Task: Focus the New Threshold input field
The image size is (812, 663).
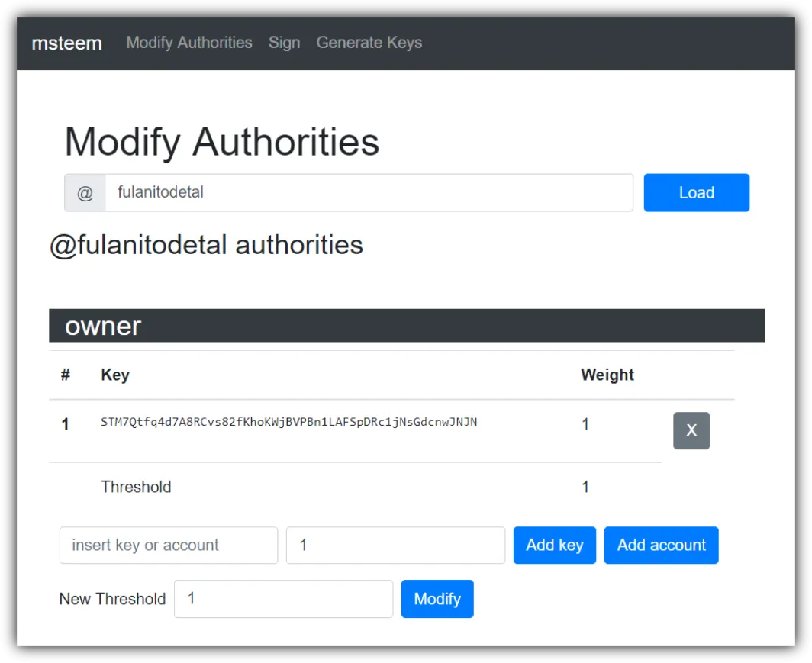Action: [284, 599]
